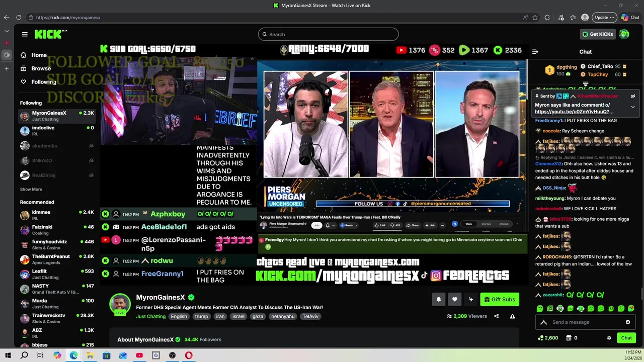Hide the pinned chat message
644x362 pixels.
pyautogui.click(x=633, y=96)
